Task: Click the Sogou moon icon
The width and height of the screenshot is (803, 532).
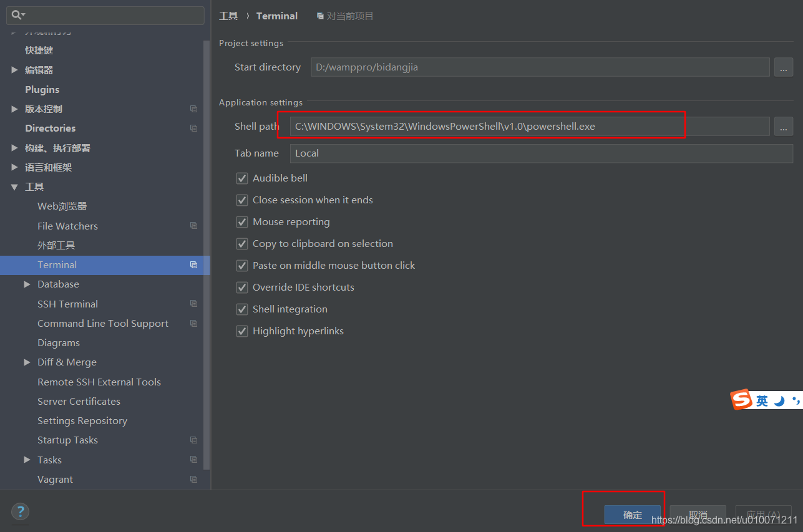Action: [779, 401]
